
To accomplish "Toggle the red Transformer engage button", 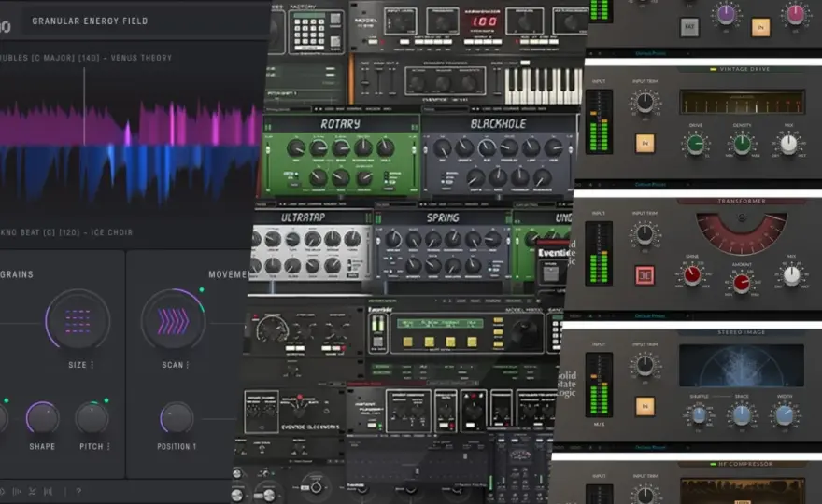I will point(645,275).
